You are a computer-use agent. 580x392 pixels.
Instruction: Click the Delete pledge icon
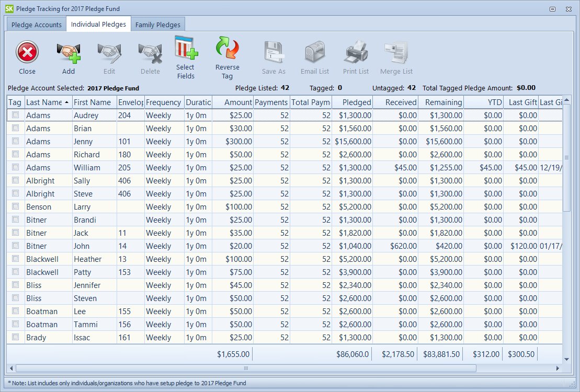click(150, 53)
